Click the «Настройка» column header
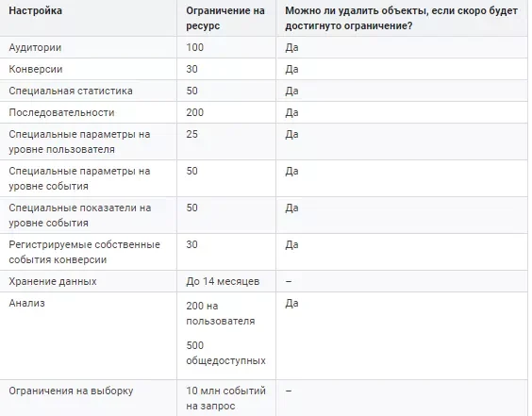Viewport: 532px width, 416px height. coord(35,11)
